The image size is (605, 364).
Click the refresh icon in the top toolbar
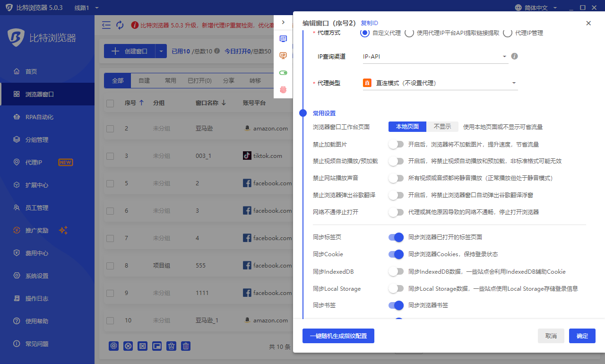coord(120,25)
